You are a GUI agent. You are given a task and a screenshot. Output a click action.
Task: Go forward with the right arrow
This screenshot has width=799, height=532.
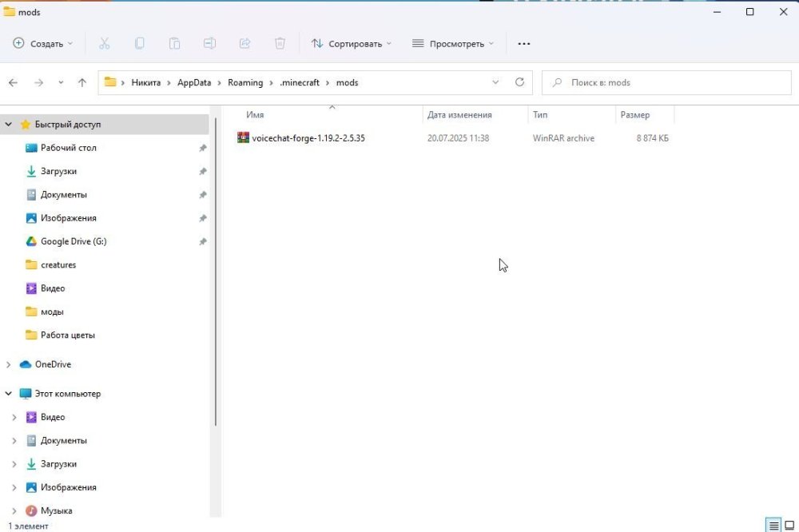click(38, 82)
